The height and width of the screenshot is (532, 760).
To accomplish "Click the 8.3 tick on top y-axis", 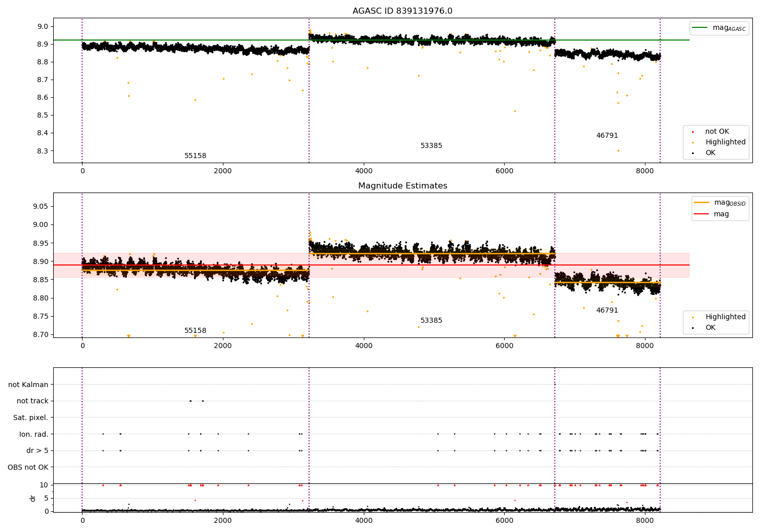I will (43, 151).
